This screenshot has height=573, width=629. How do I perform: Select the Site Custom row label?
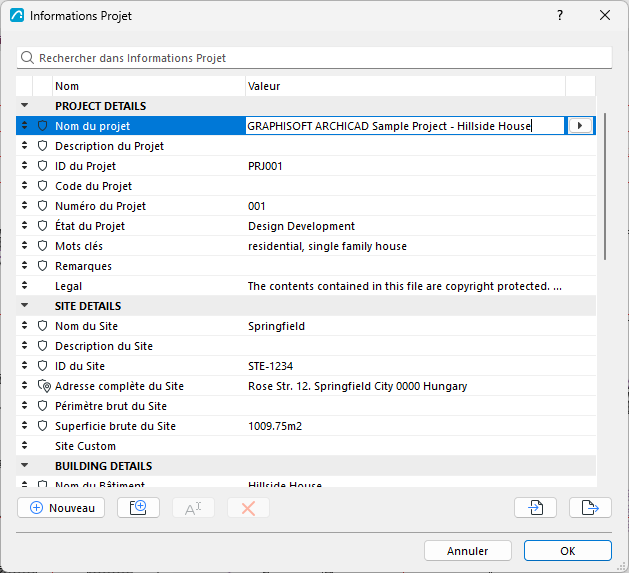tap(85, 446)
